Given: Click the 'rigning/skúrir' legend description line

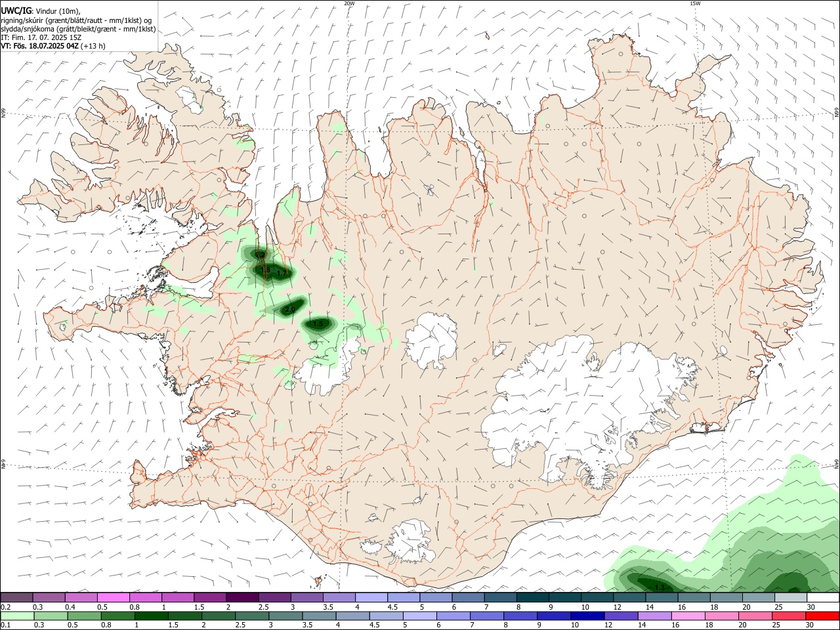Looking at the screenshot, I should pyautogui.click(x=76, y=20).
